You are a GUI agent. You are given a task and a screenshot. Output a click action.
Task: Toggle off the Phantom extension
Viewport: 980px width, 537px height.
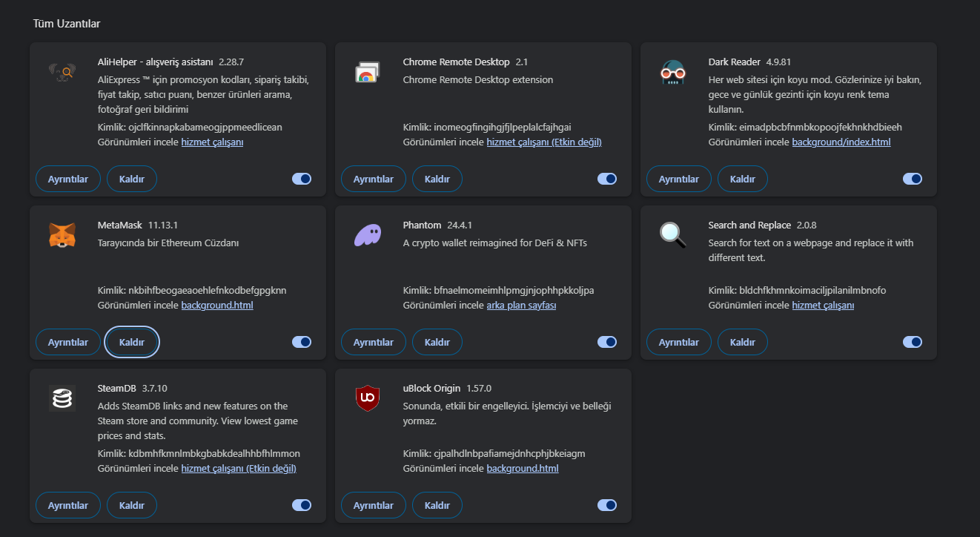point(607,342)
